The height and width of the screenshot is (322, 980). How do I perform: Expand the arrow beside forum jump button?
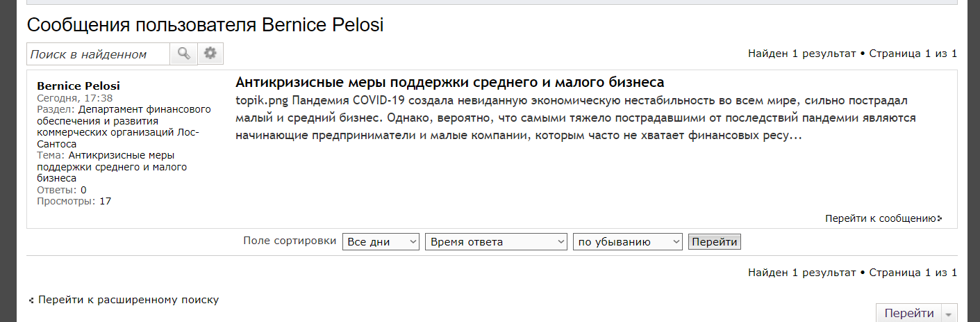949,314
